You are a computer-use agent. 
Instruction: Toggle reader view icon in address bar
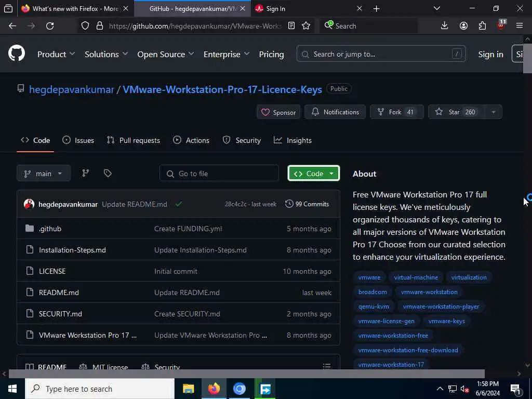tap(291, 26)
